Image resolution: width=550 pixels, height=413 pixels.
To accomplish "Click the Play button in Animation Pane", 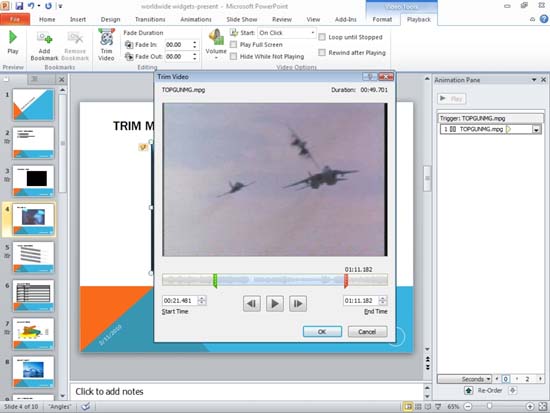I will pyautogui.click(x=452, y=99).
